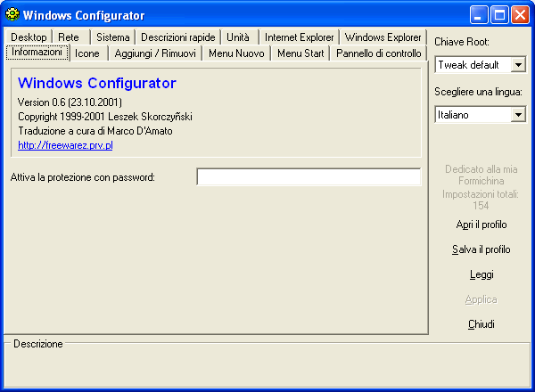Click the Apri il profilo button
This screenshot has width=535, height=392.
[x=481, y=225]
